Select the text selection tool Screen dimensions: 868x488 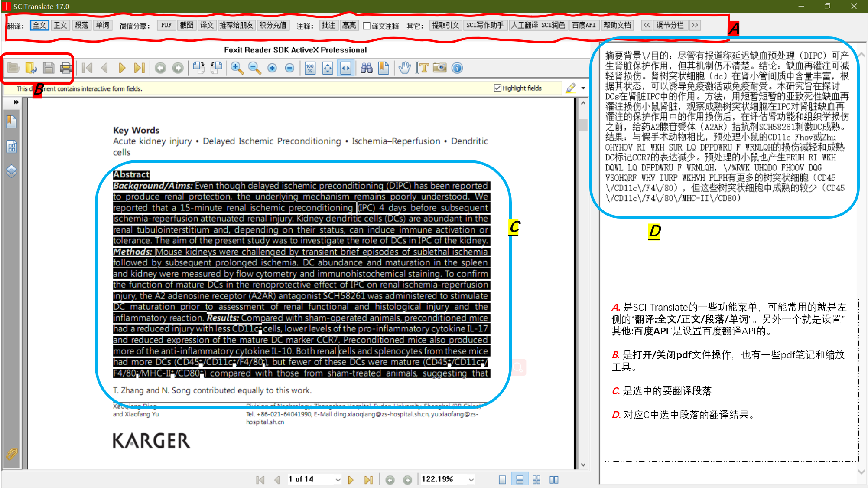[422, 68]
